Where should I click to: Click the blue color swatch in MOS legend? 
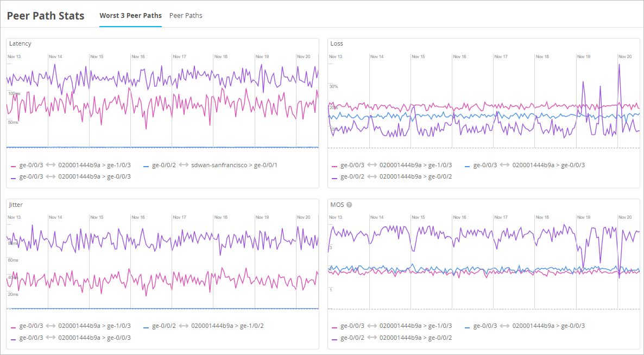[x=468, y=327]
